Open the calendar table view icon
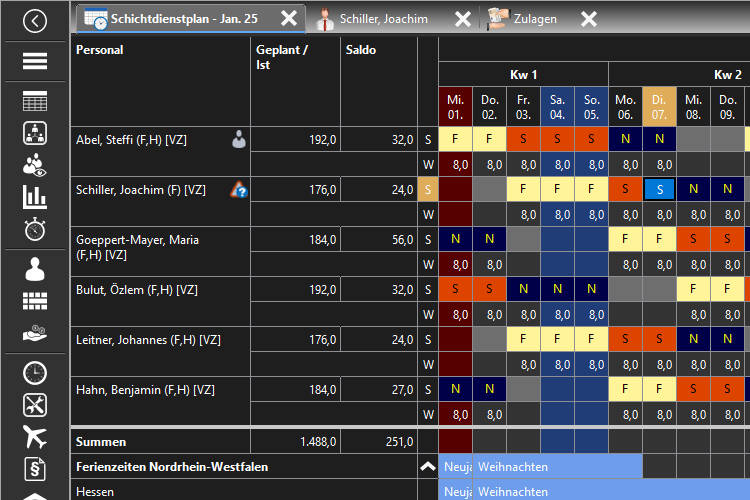 pos(35,101)
